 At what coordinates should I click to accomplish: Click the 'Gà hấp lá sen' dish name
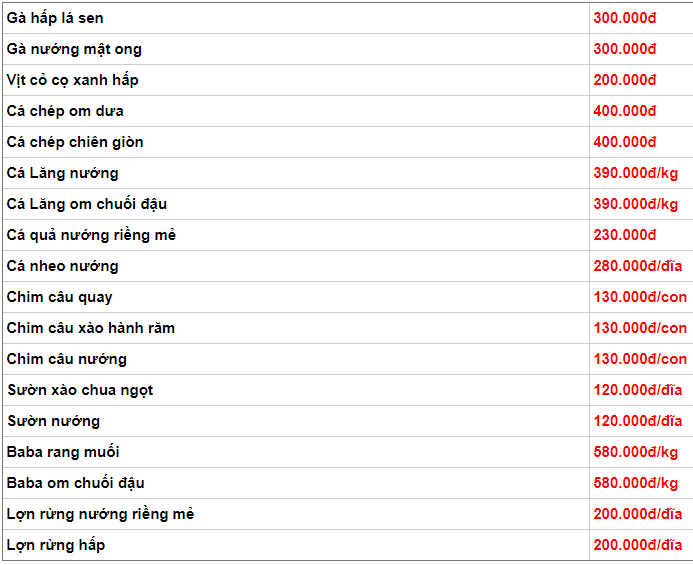pyautogui.click(x=55, y=18)
